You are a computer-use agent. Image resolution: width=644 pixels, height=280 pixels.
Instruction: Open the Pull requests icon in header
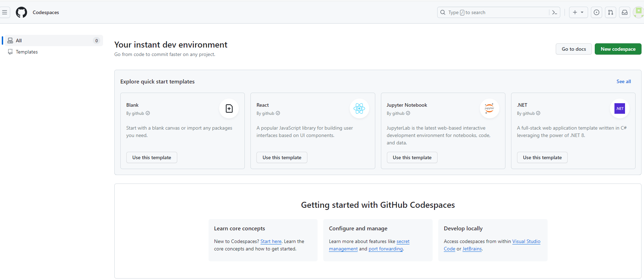click(611, 12)
